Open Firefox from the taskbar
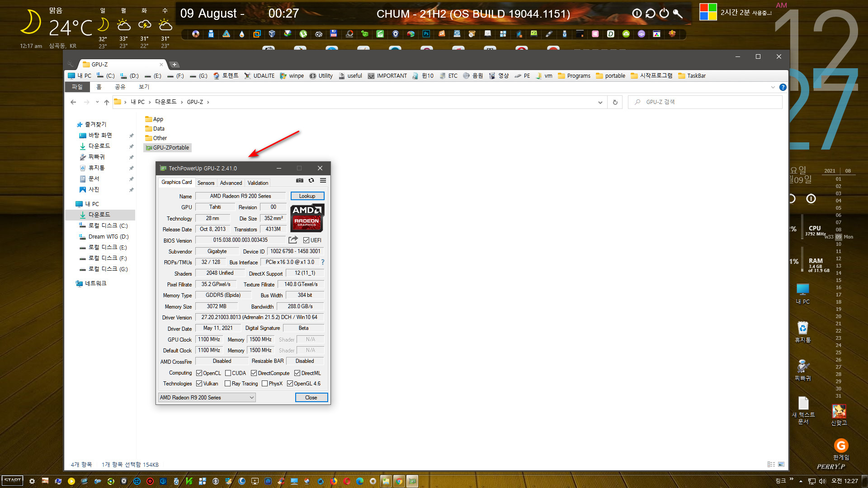Viewport: 868px width, 488px height. (334, 481)
